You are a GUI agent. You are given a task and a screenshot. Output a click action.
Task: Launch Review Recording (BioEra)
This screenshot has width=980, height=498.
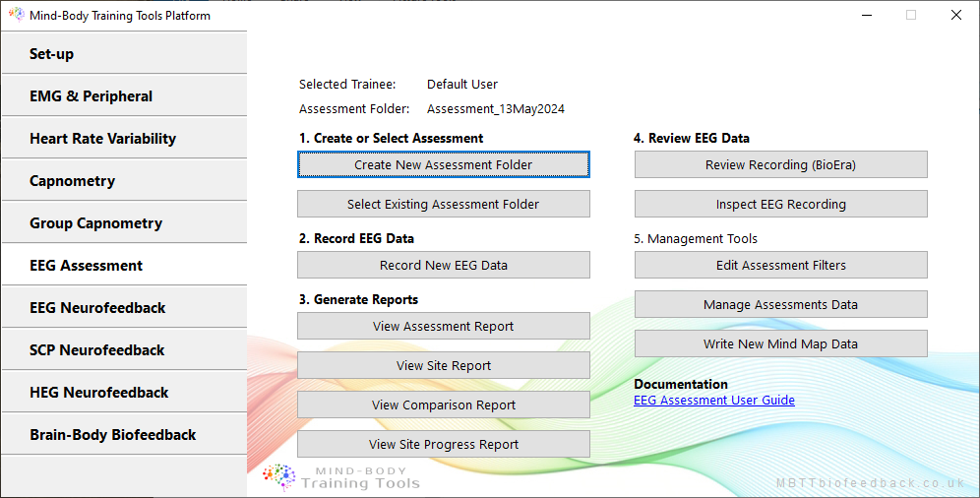pos(780,164)
